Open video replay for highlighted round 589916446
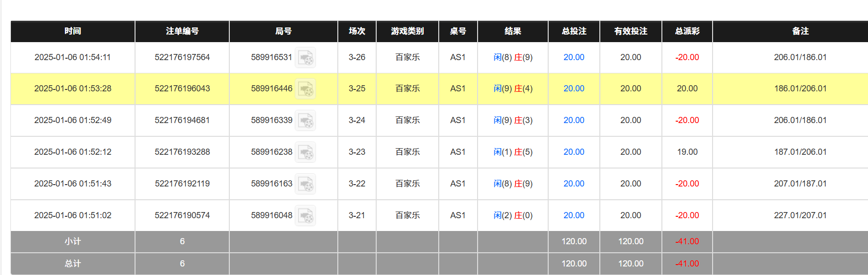 (x=306, y=89)
